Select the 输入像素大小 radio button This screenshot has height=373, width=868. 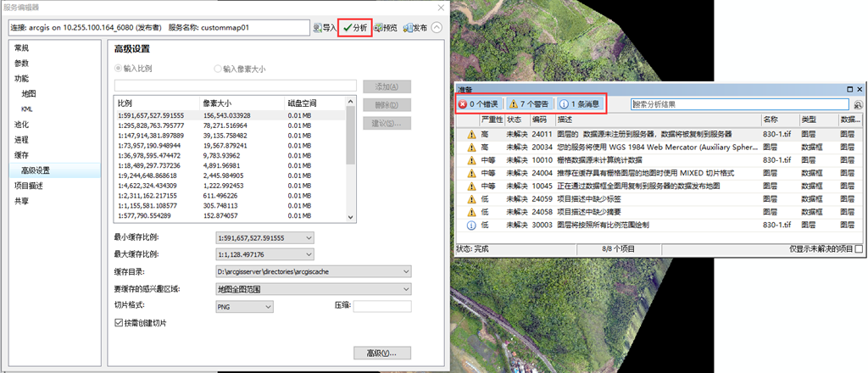pos(219,69)
